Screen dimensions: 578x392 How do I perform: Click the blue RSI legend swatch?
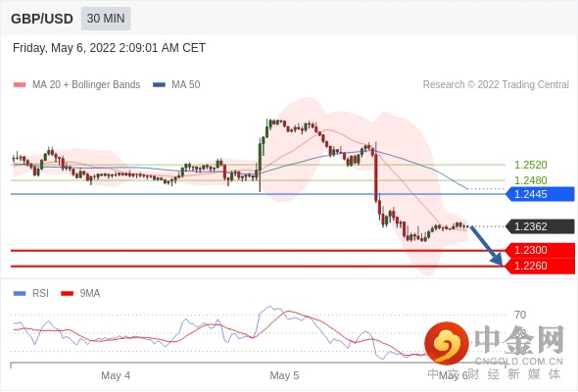20,294
